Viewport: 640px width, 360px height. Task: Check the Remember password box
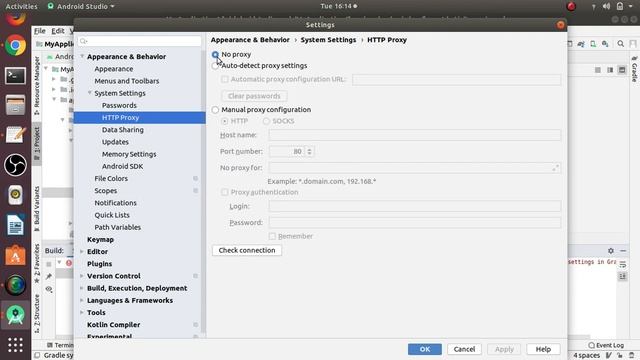pos(272,236)
